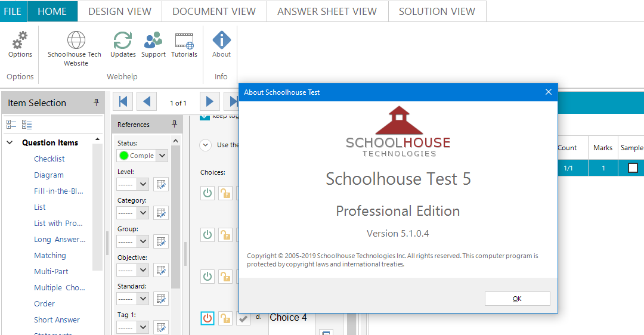Image resolution: width=644 pixels, height=335 pixels.
Task: Click the lock icon of the first choice
Action: point(225,193)
